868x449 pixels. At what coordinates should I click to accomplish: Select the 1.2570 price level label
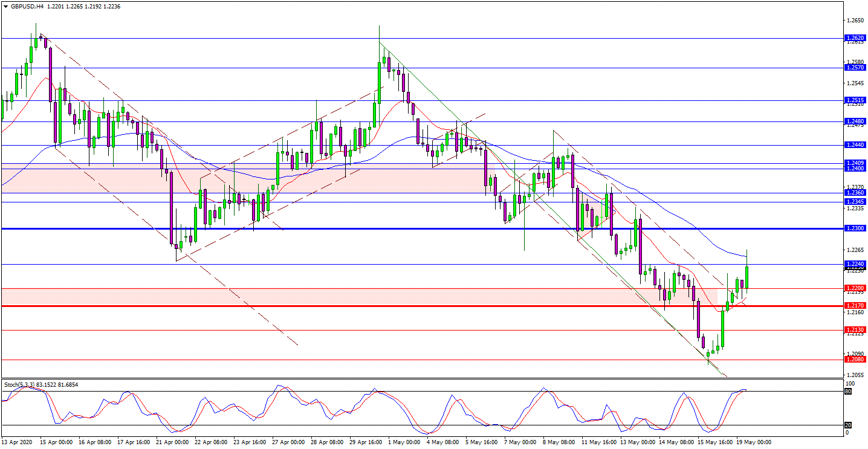pyautogui.click(x=855, y=68)
